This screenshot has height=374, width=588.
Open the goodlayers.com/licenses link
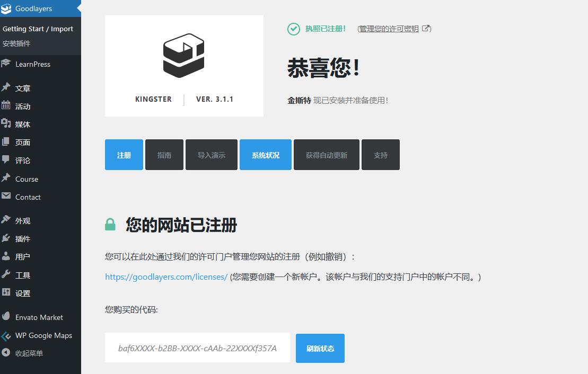tap(166, 277)
